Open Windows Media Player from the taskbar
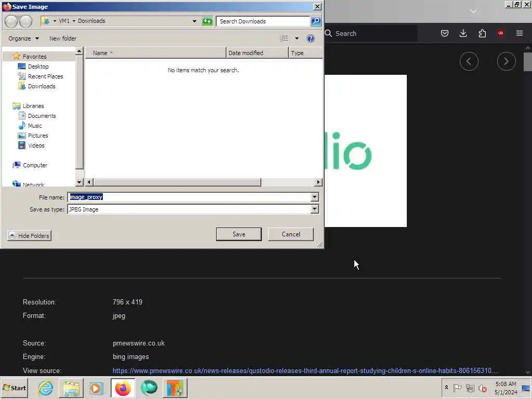 (x=96, y=388)
